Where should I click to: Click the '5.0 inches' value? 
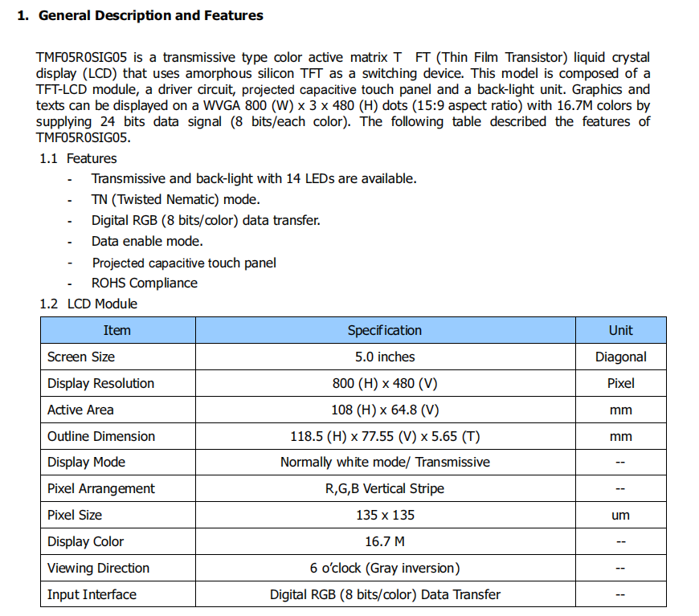click(x=385, y=357)
